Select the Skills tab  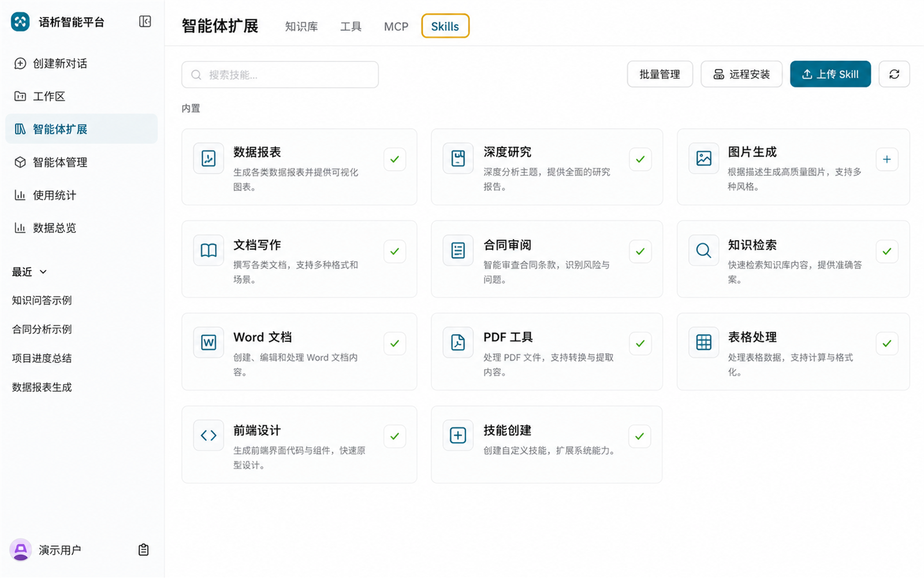coord(445,26)
